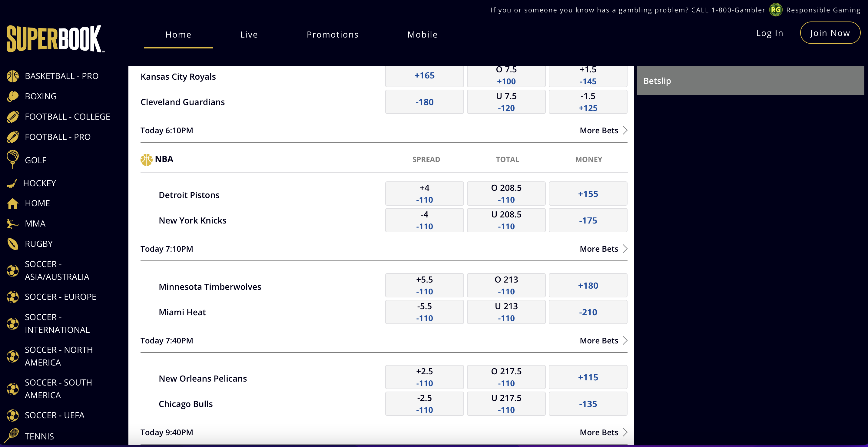
Task: Click the MMA fighter icon
Action: point(13,224)
